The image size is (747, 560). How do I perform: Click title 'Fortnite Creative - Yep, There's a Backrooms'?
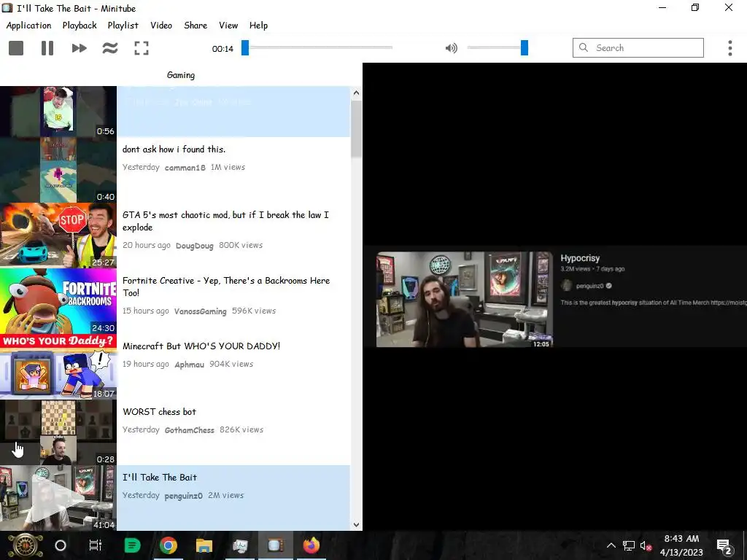click(x=226, y=287)
